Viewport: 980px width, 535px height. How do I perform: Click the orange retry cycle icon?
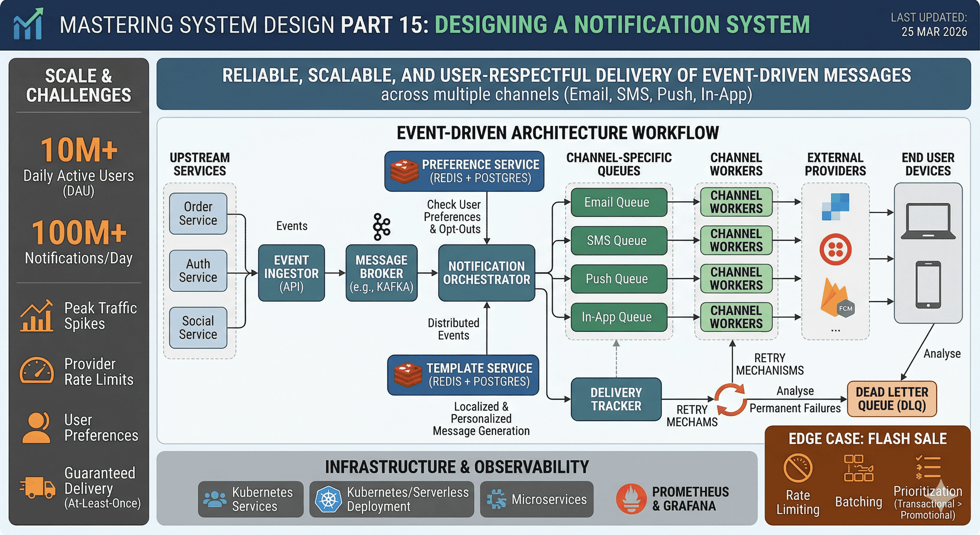click(731, 400)
